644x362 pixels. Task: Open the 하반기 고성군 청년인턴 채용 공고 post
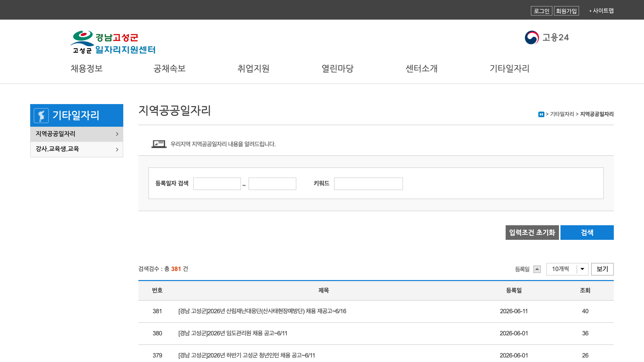[x=247, y=355]
